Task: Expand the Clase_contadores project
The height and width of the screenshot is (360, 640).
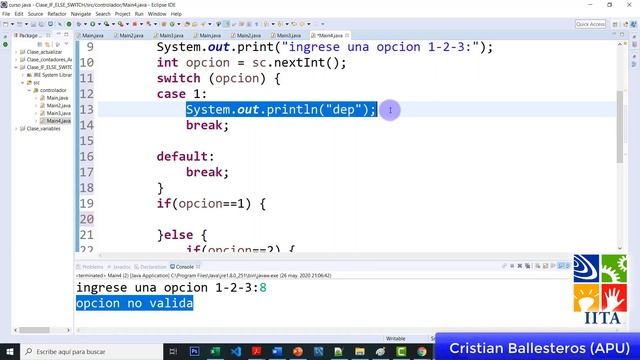Action: [16, 60]
